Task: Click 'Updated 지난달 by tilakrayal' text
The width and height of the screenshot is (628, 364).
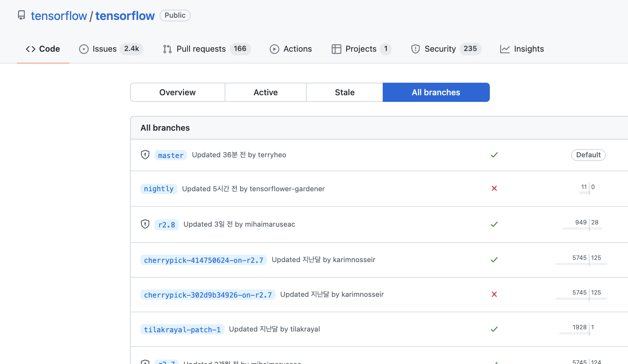Action: pos(274,329)
